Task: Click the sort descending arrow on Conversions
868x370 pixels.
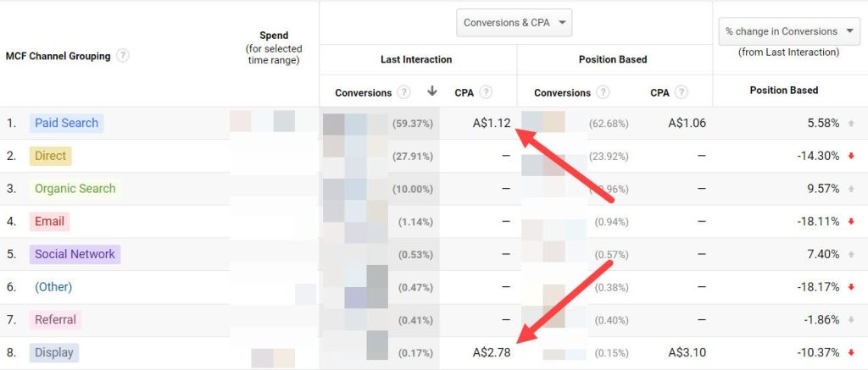Action: click(432, 91)
